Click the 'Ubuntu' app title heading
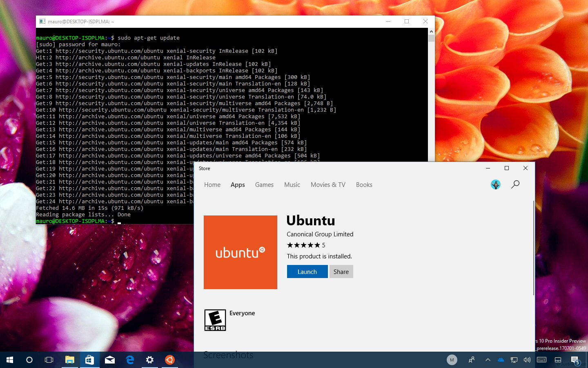 [x=311, y=220]
